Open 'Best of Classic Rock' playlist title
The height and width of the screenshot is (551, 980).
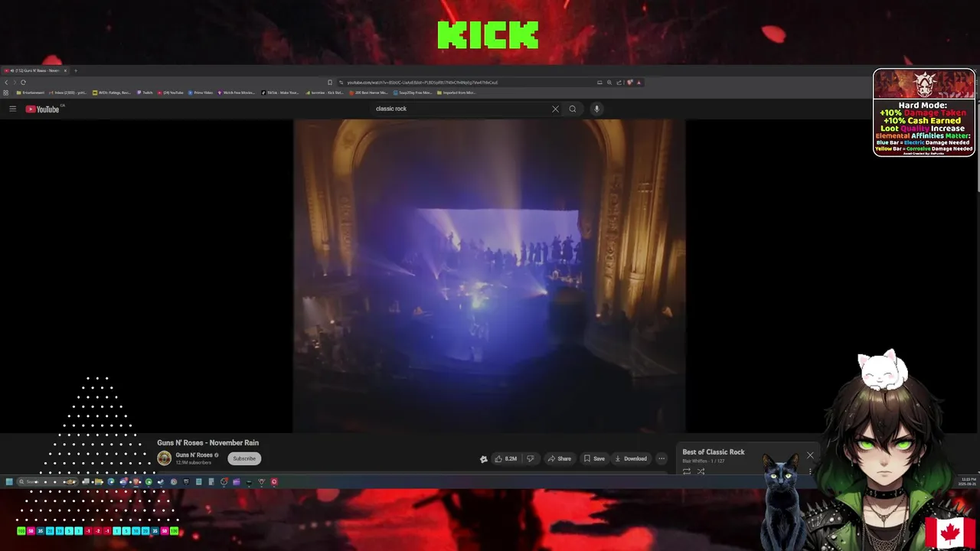[x=714, y=452]
